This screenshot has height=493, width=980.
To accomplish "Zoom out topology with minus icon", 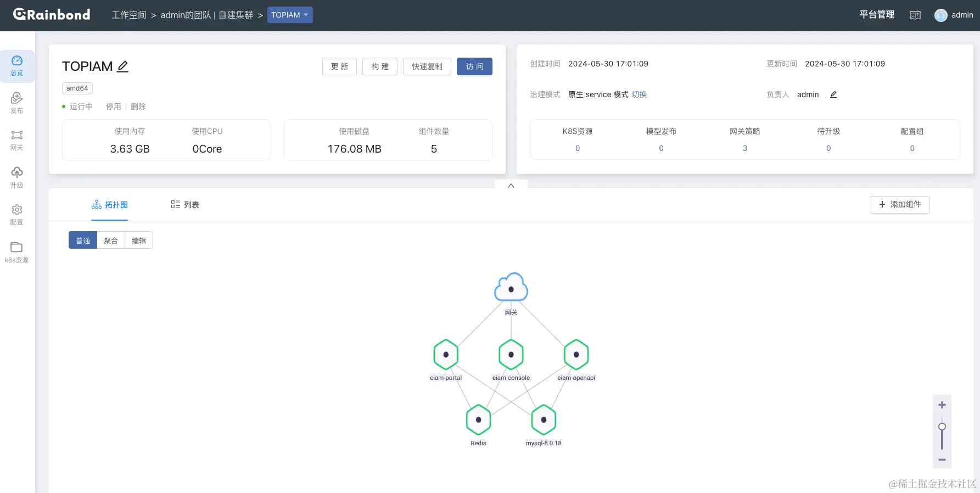I will coord(942,460).
